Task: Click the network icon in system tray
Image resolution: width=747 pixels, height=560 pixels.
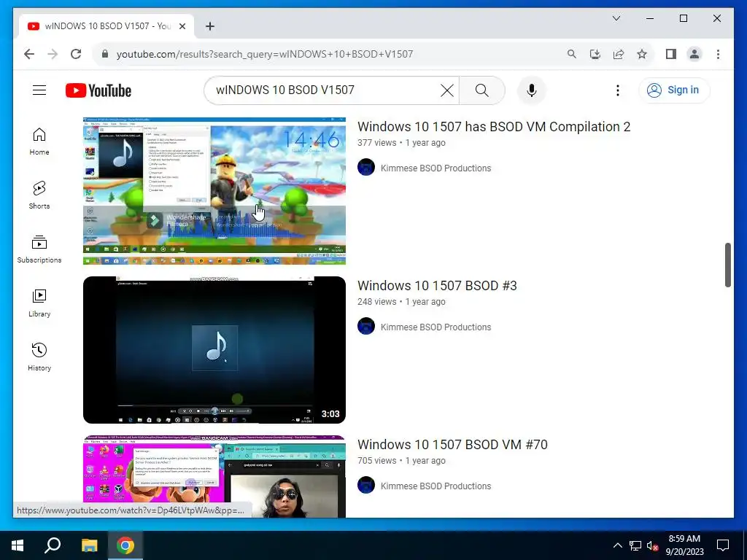Action: pyautogui.click(x=635, y=545)
